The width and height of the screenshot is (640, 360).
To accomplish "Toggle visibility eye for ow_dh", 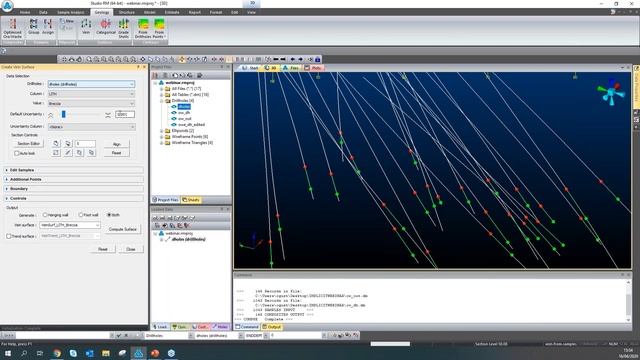I will (x=174, y=113).
